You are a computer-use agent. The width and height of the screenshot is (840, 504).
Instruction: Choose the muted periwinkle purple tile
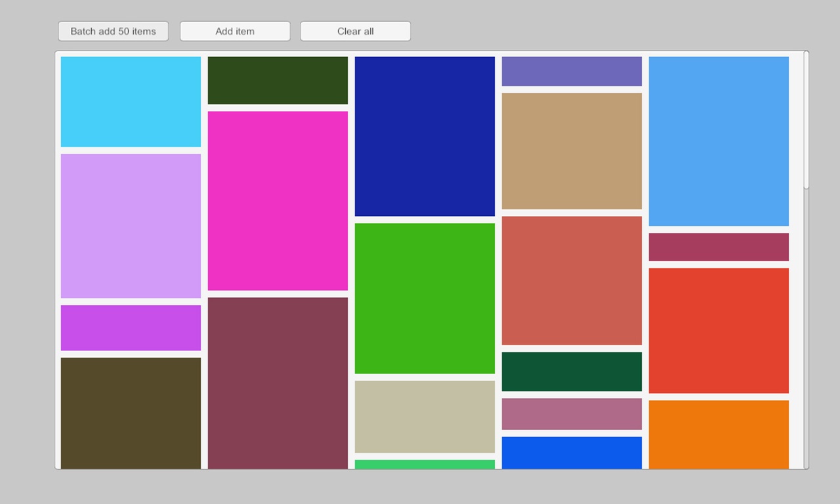572,71
